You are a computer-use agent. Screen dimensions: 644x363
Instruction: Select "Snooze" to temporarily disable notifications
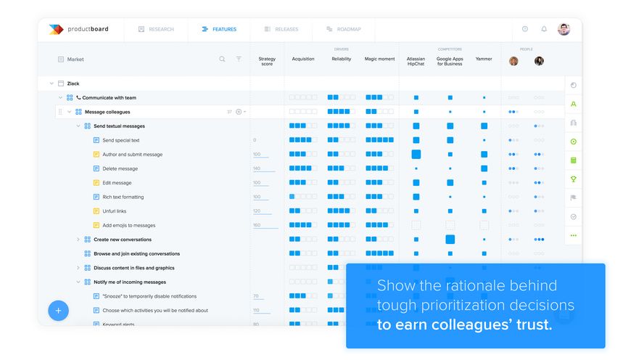point(149,296)
